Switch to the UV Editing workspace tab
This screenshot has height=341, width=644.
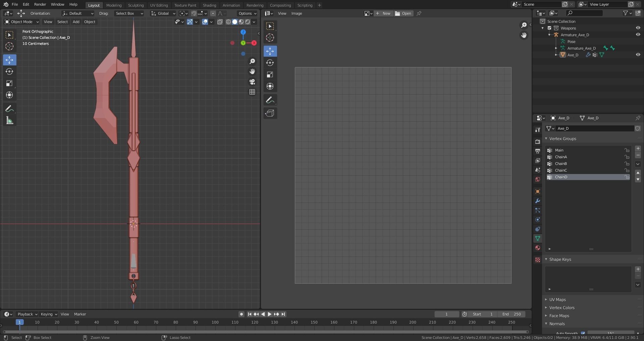click(159, 5)
